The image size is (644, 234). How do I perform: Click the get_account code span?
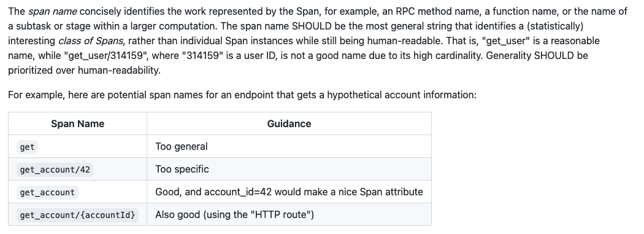pos(47,192)
